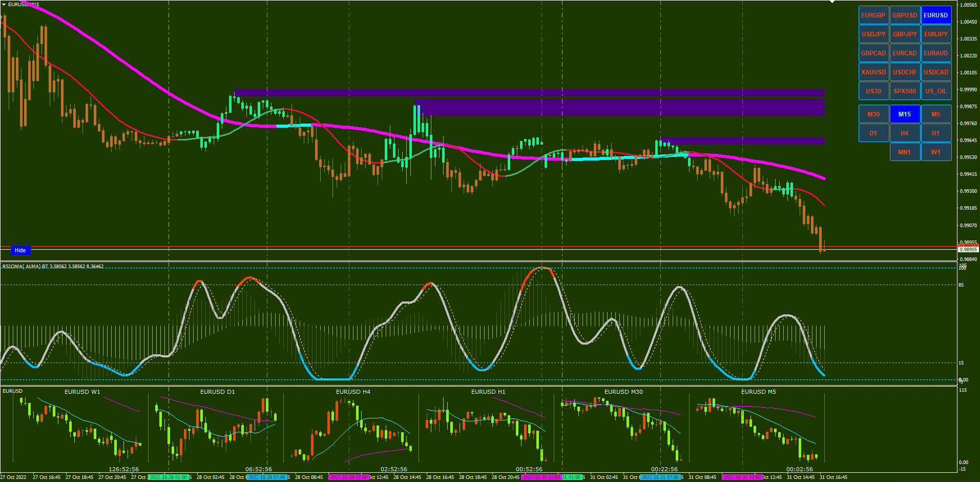The height and width of the screenshot is (482, 980).
Task: Select the 2022.10.28 07:00 time marker
Action: click(267, 477)
